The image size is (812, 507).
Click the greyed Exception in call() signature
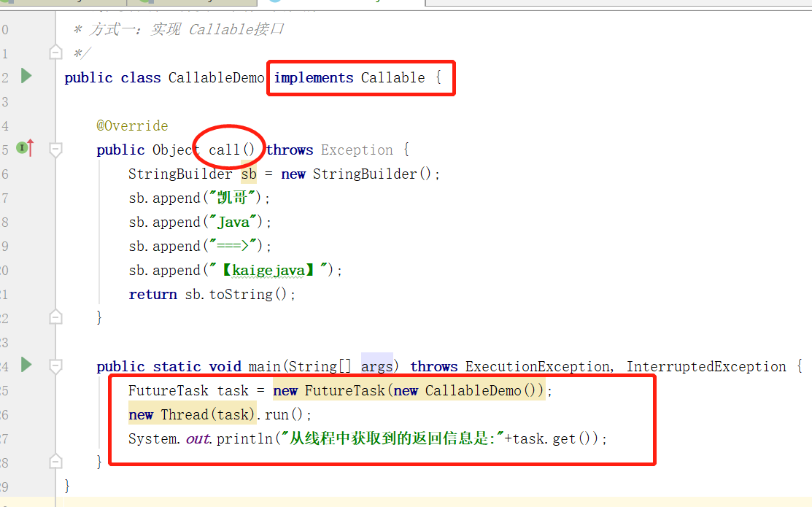click(357, 150)
